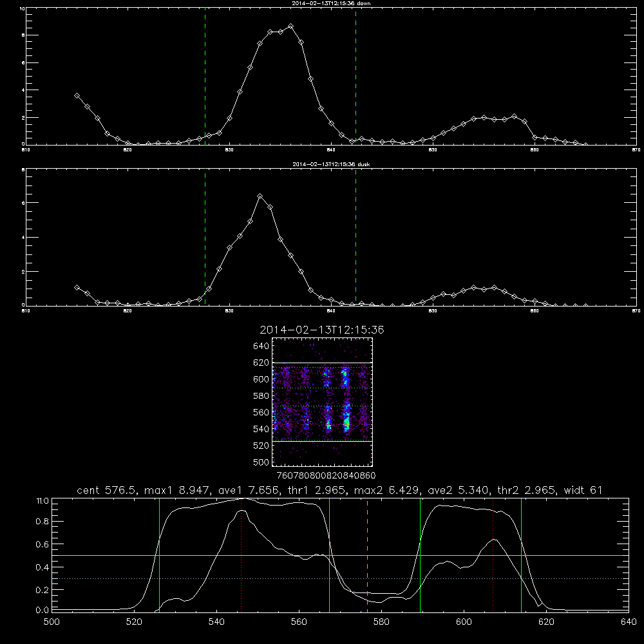Click the '600' x-axis label of bottom plot
Viewport: 644px width, 644px height.
(x=464, y=621)
